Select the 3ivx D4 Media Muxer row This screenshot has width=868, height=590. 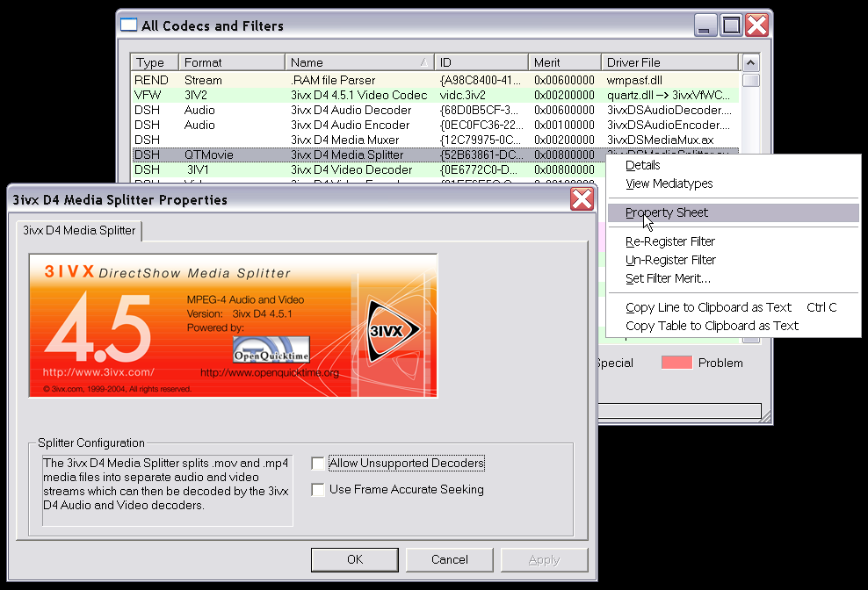[x=435, y=140]
